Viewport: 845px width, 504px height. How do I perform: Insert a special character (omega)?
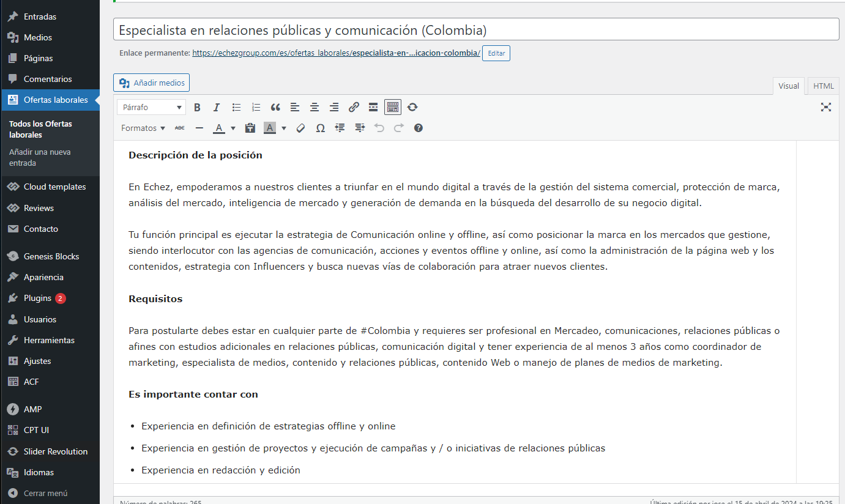point(320,128)
